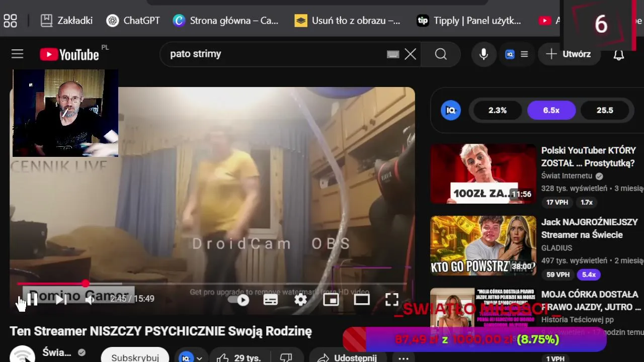Click the vidIQ logo in sidebar panel

click(x=450, y=110)
